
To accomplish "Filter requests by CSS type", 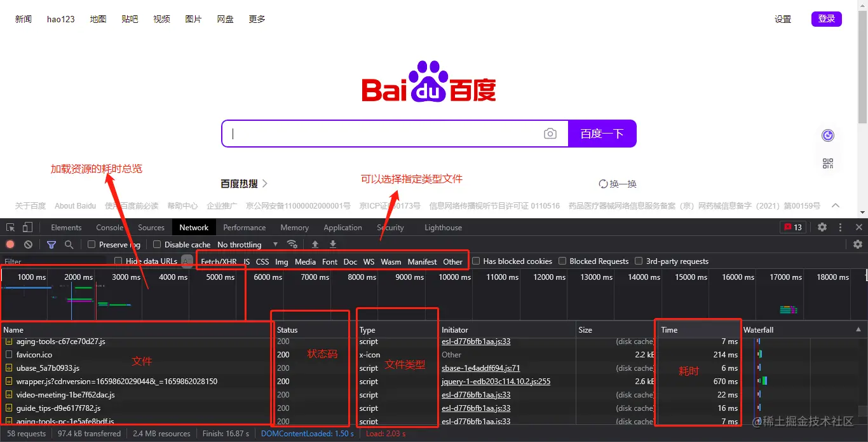I will (x=262, y=261).
